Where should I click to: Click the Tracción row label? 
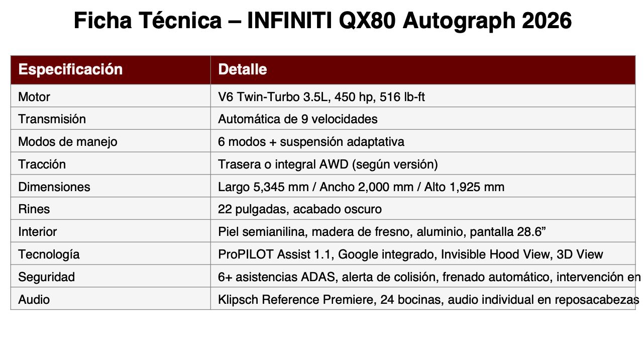coord(111,164)
